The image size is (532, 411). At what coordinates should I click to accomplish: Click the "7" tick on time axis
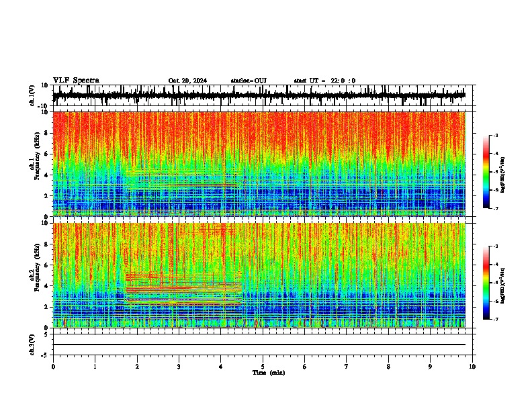click(x=347, y=367)
